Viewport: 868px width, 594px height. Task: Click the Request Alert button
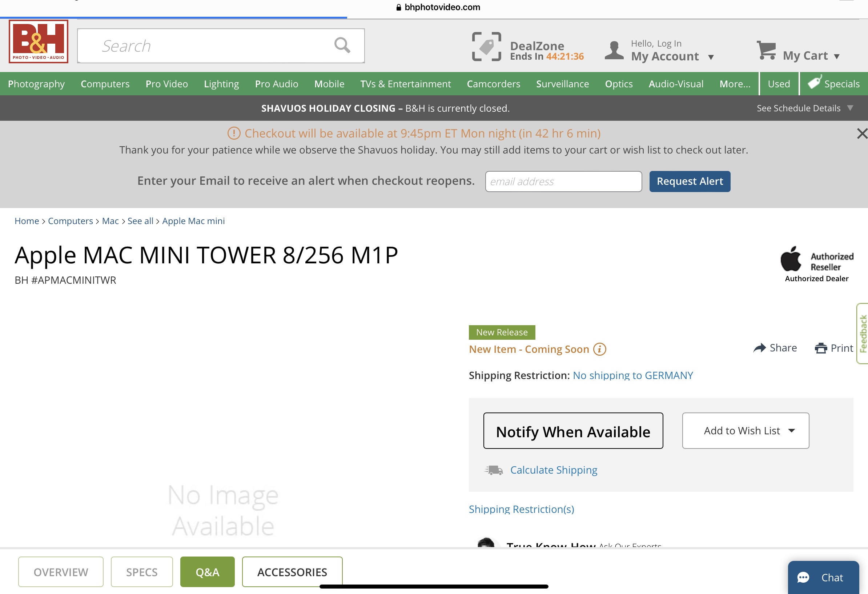tap(690, 181)
